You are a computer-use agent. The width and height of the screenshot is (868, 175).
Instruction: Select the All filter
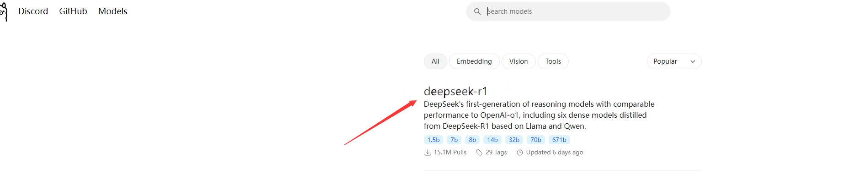coord(435,61)
